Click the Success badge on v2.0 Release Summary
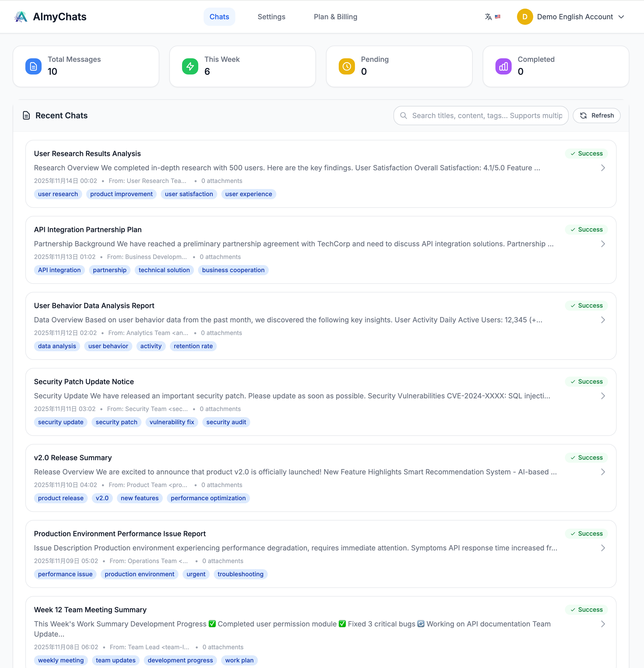The image size is (644, 668). pos(586,457)
